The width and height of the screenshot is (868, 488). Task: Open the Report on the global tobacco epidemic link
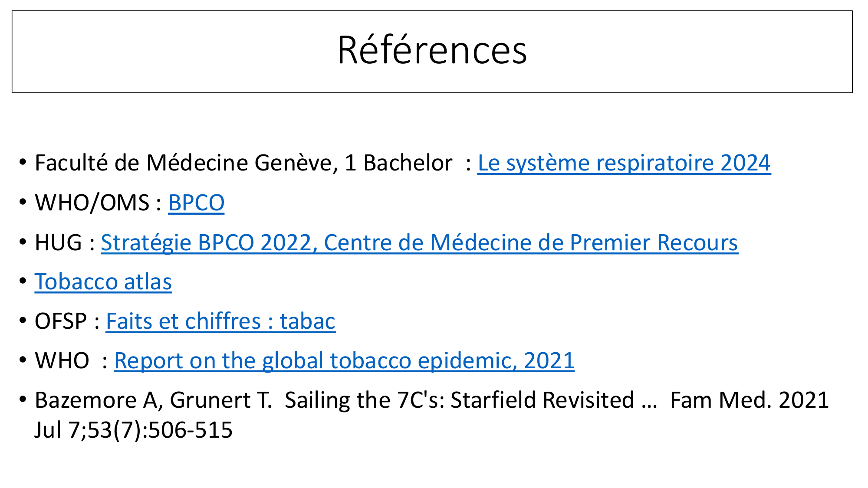[344, 361]
